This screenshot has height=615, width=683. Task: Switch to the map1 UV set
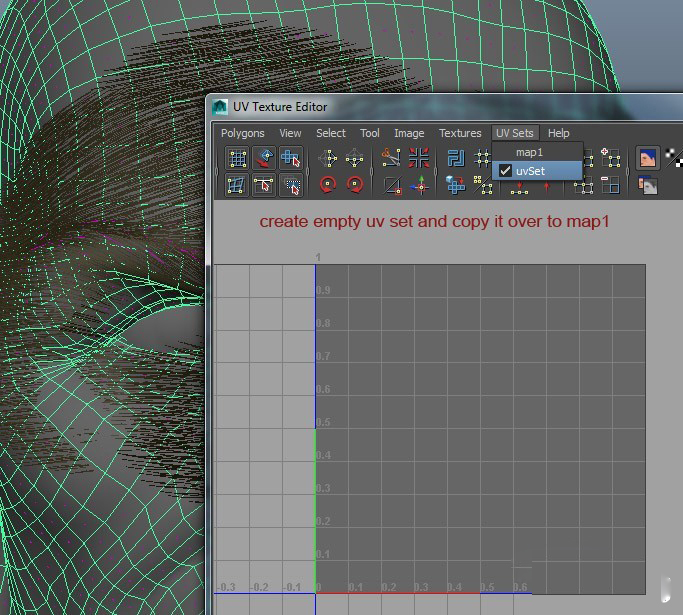pos(537,152)
